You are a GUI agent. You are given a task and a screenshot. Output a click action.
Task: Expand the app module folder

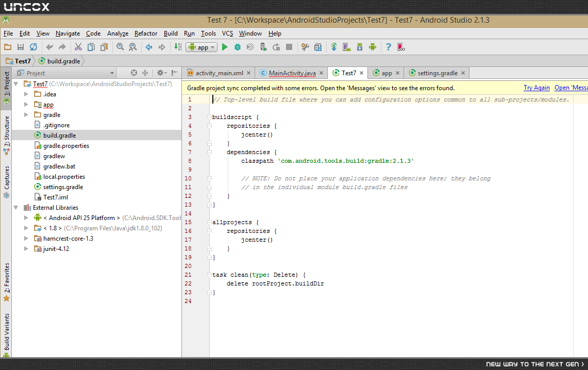coord(26,105)
